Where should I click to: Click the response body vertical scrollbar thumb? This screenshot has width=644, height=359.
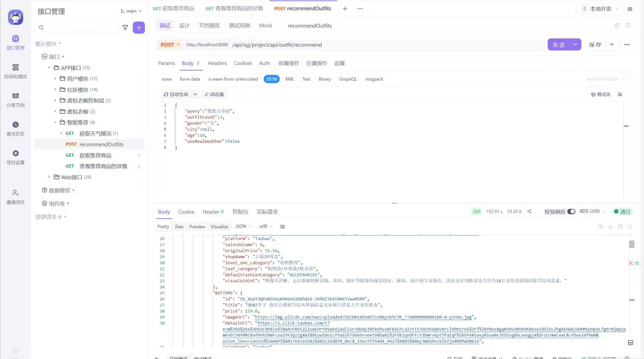point(632,244)
